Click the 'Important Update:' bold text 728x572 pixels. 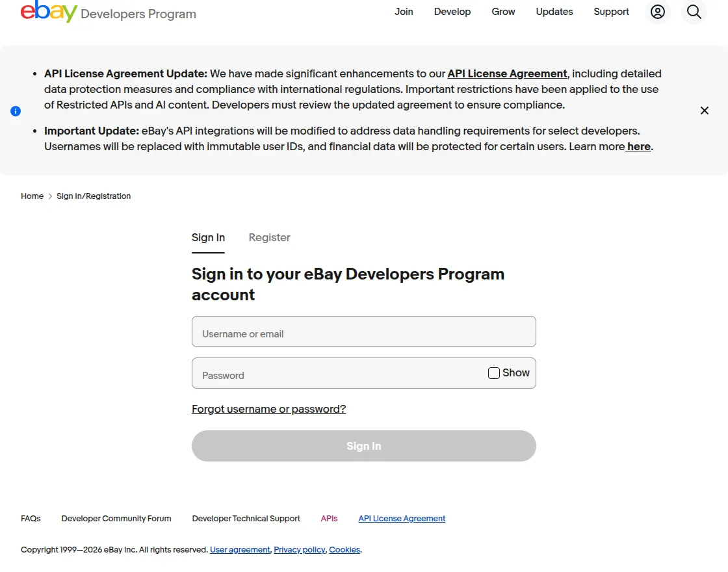coord(92,131)
